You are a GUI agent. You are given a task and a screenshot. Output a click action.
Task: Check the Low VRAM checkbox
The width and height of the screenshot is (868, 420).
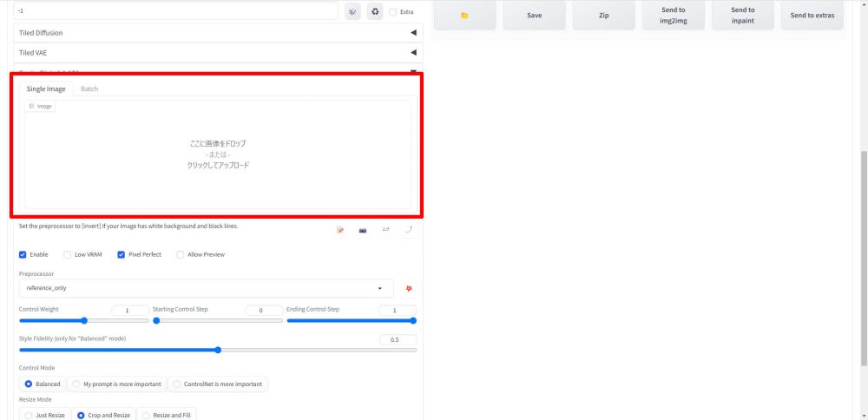(69, 254)
